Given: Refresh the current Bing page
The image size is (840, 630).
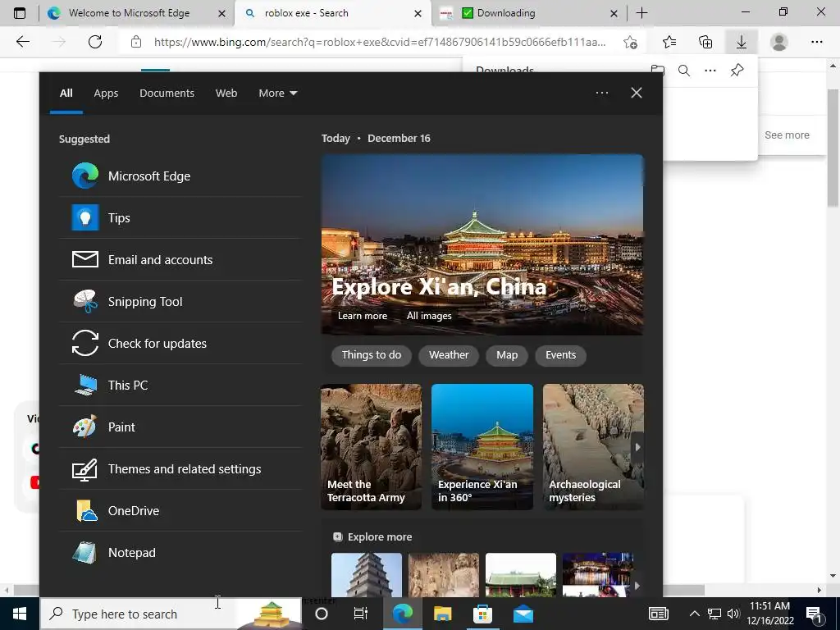Looking at the screenshot, I should pos(95,42).
